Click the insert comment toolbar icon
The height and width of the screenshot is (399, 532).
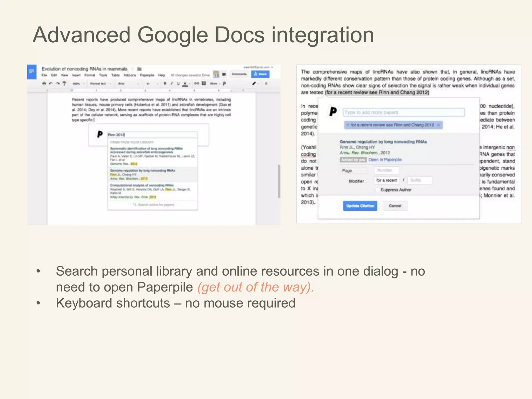pyautogui.click(x=204, y=83)
